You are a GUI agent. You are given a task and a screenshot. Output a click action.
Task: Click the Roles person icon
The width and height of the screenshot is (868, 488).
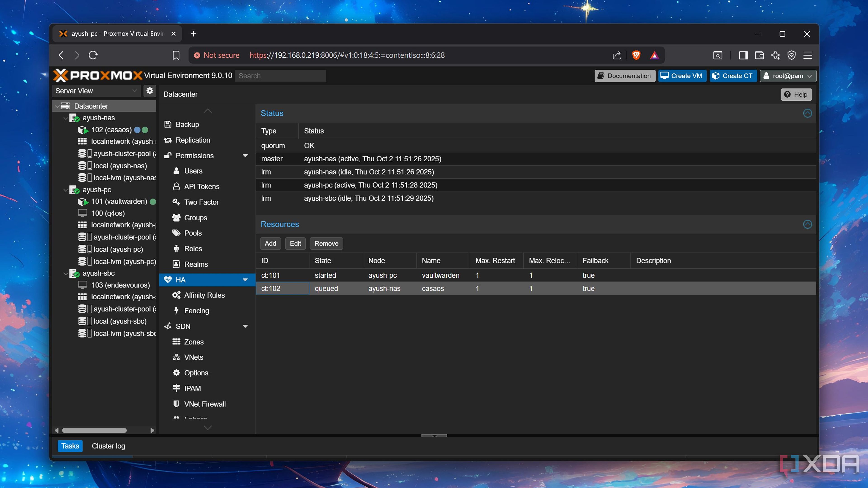coord(176,249)
